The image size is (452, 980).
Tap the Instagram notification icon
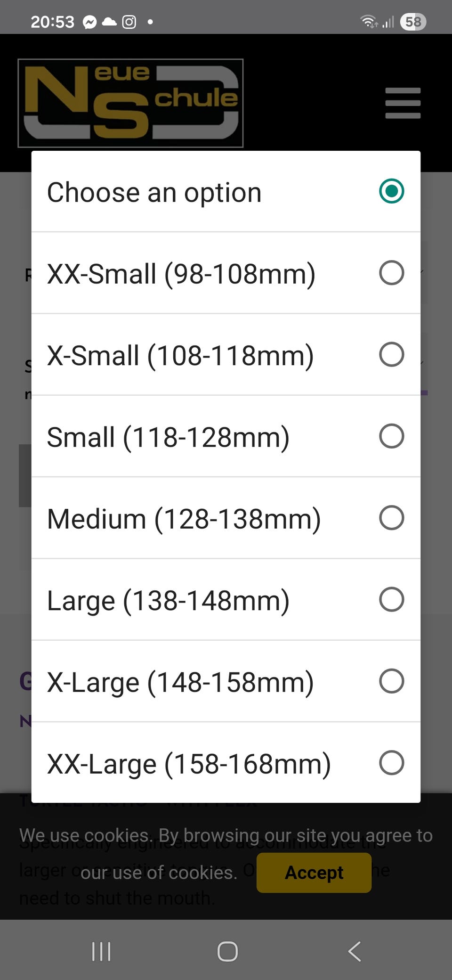point(129,22)
